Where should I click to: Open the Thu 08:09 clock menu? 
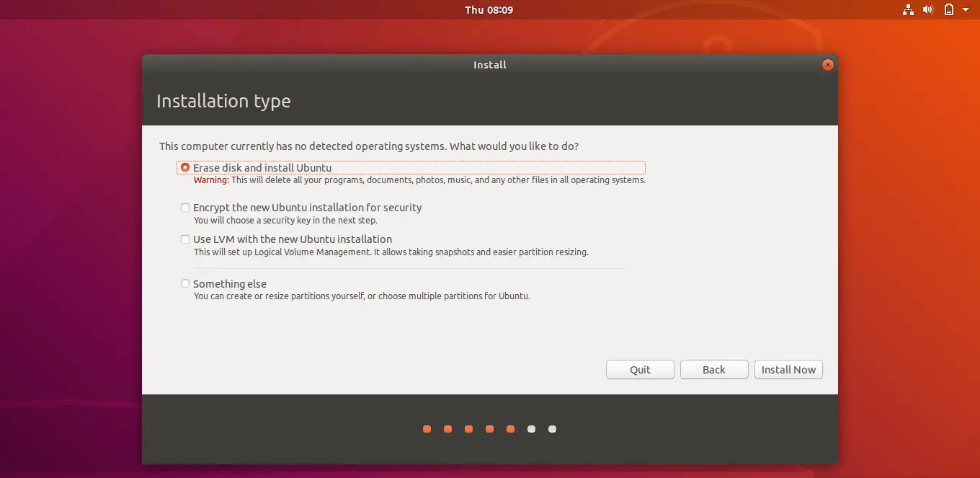489,10
